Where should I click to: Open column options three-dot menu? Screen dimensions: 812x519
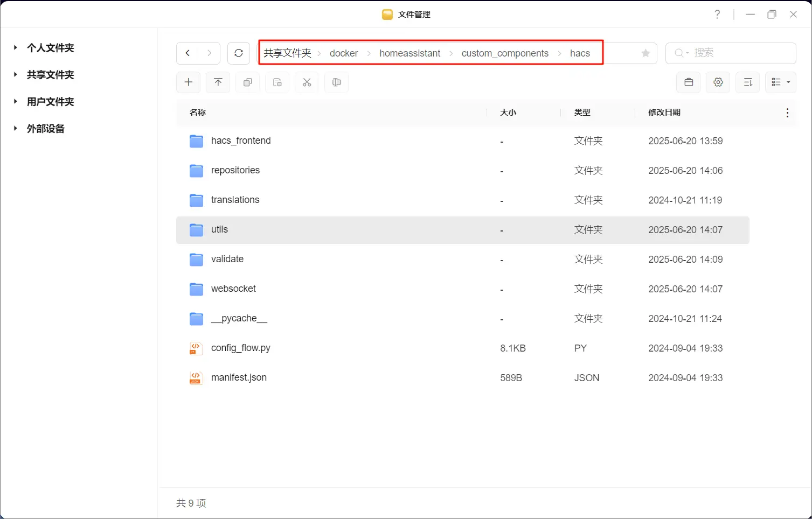(x=787, y=113)
